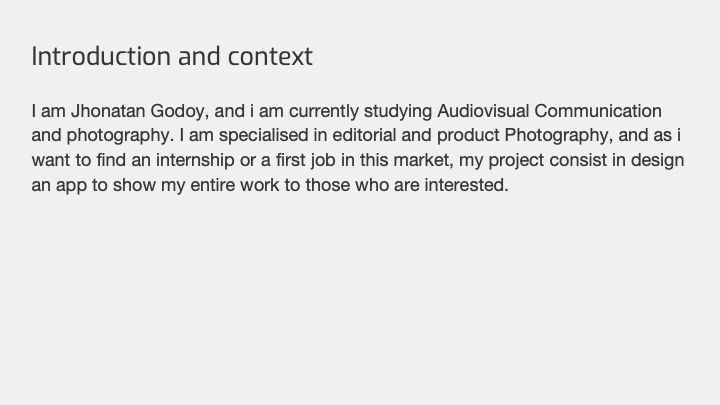This screenshot has width=720, height=405.
Task: Click the word "Communication"
Action: click(x=598, y=111)
